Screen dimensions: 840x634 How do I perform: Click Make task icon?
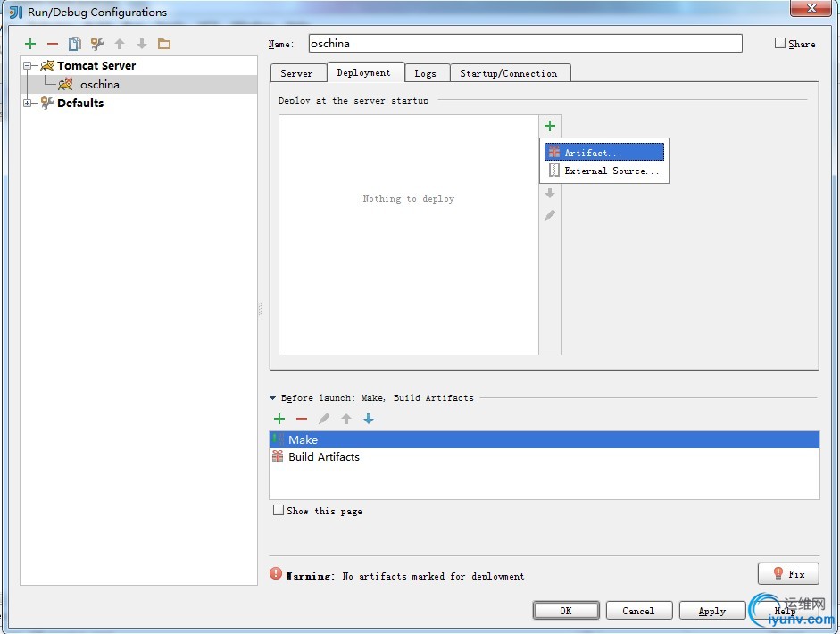tap(278, 439)
